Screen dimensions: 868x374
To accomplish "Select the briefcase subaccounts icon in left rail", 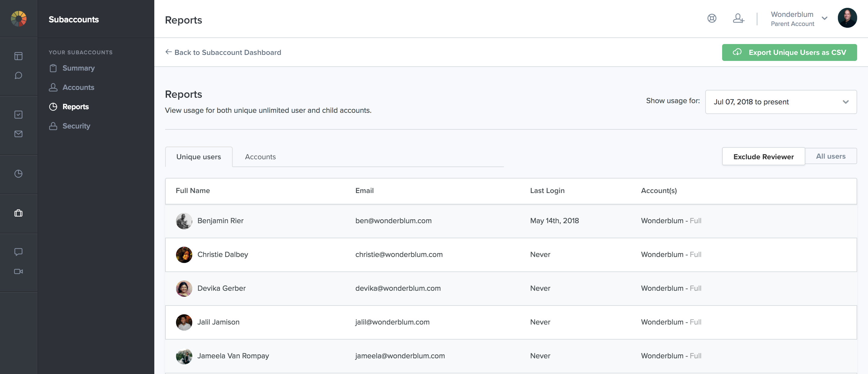I will pos(18,213).
